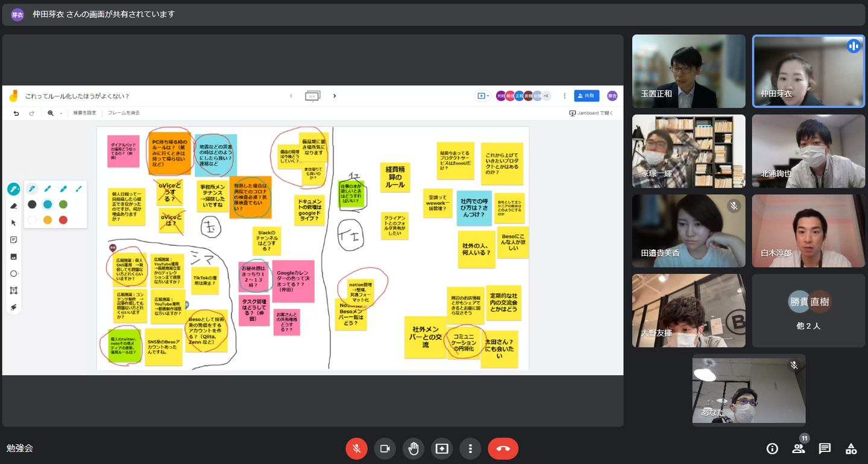Click the 社外の人、何人いる？ sticky note
The width and height of the screenshot is (868, 464).
coord(476,249)
